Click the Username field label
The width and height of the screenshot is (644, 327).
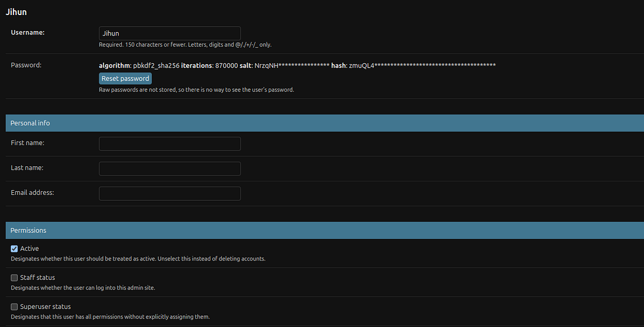pyautogui.click(x=27, y=32)
